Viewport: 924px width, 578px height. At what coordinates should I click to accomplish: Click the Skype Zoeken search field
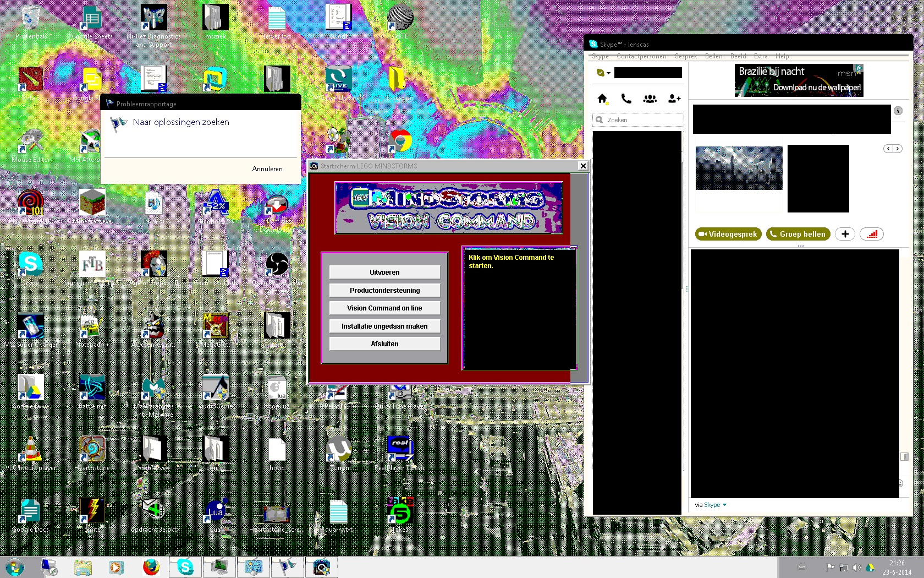tap(638, 120)
